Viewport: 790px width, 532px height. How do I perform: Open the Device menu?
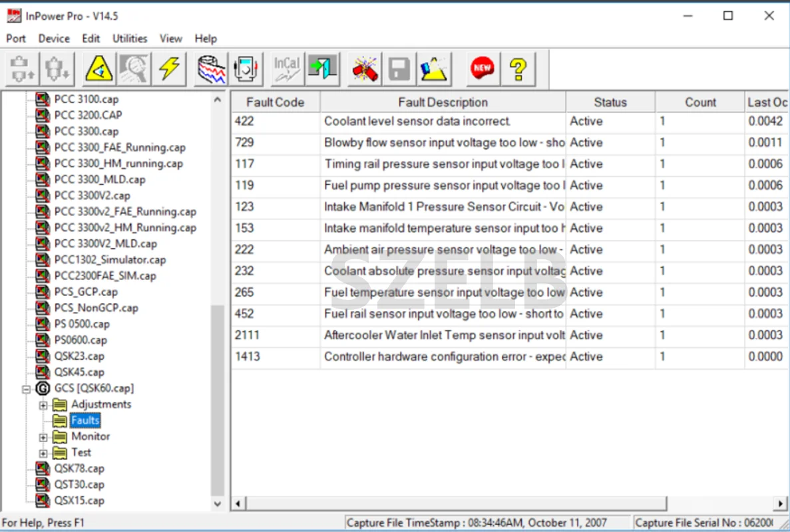point(54,39)
